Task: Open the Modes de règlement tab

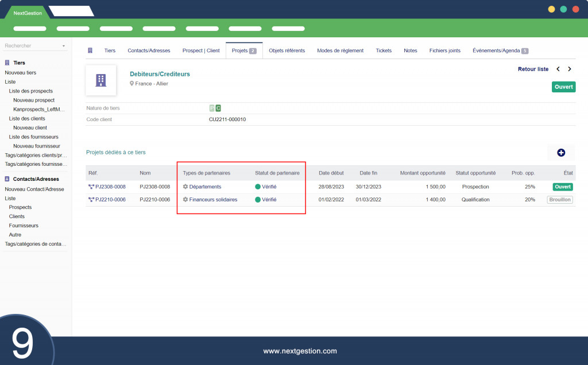Action: point(340,51)
